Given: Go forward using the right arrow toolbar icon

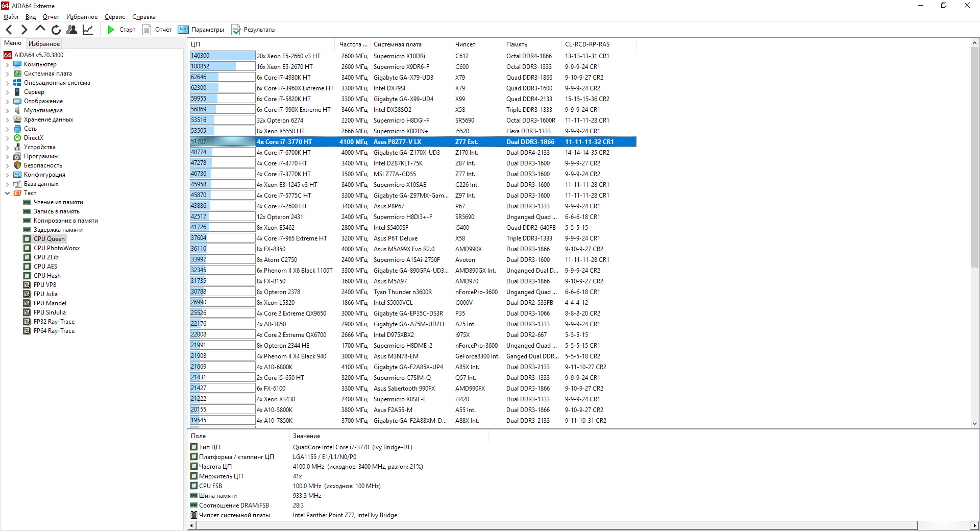Looking at the screenshot, I should [24, 30].
